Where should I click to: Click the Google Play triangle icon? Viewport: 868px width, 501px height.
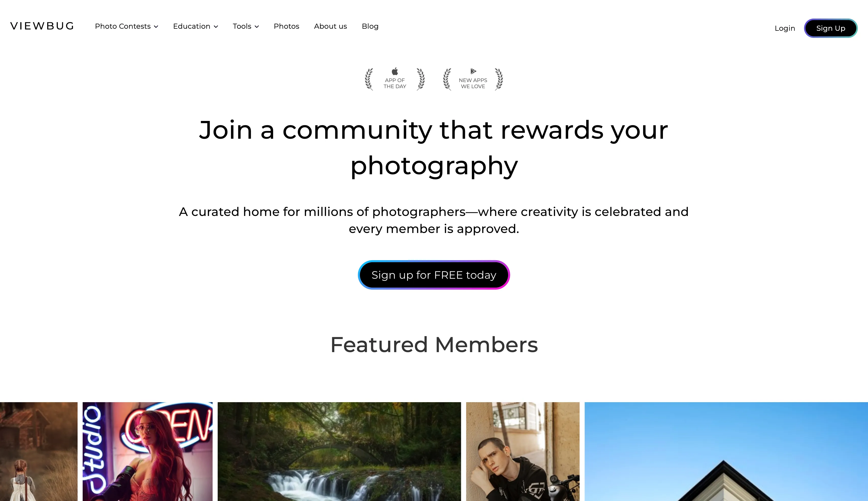(x=473, y=71)
